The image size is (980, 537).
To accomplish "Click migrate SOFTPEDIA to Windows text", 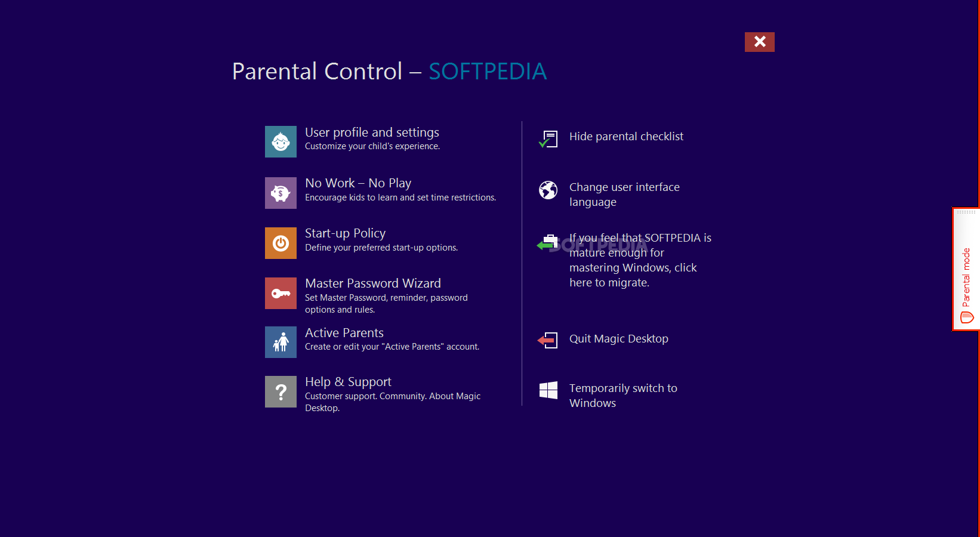I will click(640, 260).
